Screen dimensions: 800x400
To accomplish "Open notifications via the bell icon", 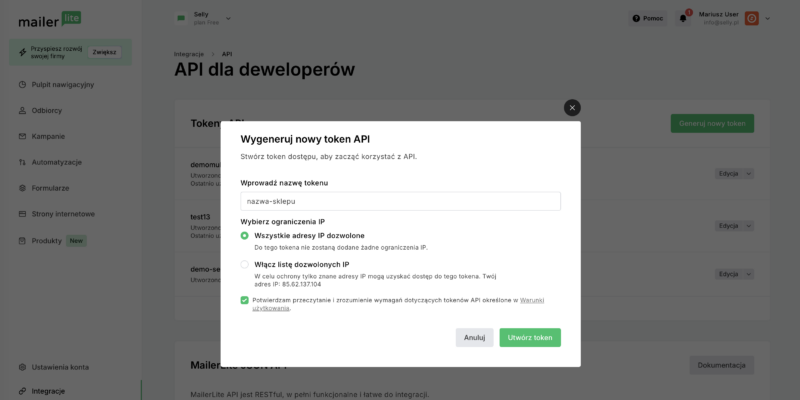I will tap(683, 19).
